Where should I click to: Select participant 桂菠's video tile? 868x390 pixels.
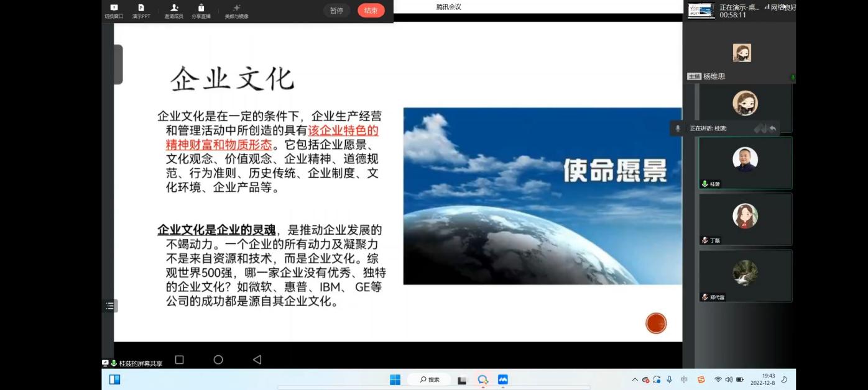(x=746, y=163)
